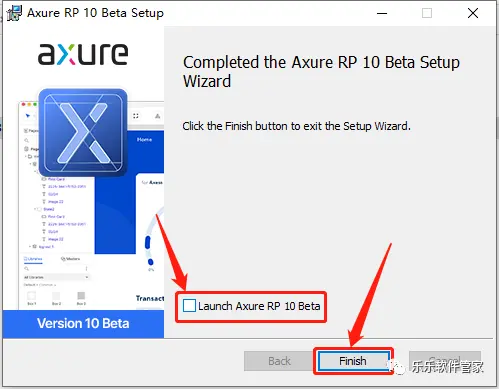The image size is (499, 389).
Task: Switch to the Libraries tab
Action: [33, 259]
